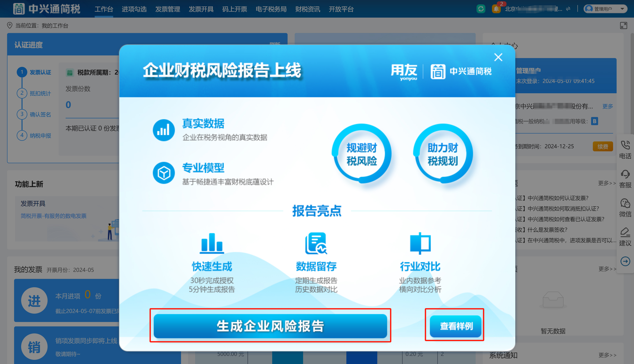Click the 数据留存 document icon
The width and height of the screenshot is (634, 364).
[x=316, y=243]
